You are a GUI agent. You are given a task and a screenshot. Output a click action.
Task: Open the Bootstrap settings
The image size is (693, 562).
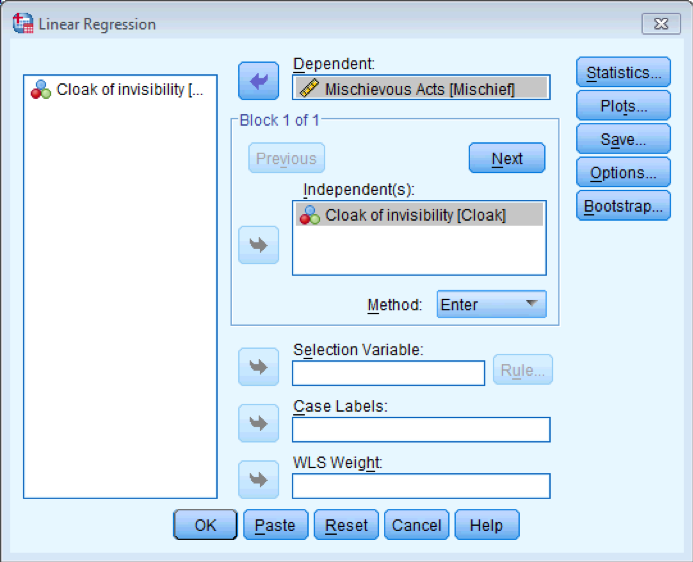click(623, 206)
